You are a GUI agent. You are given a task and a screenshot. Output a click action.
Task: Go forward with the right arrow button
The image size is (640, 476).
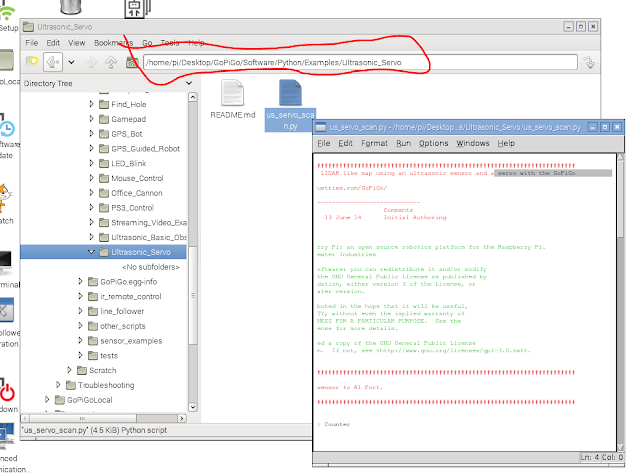[x=91, y=62]
